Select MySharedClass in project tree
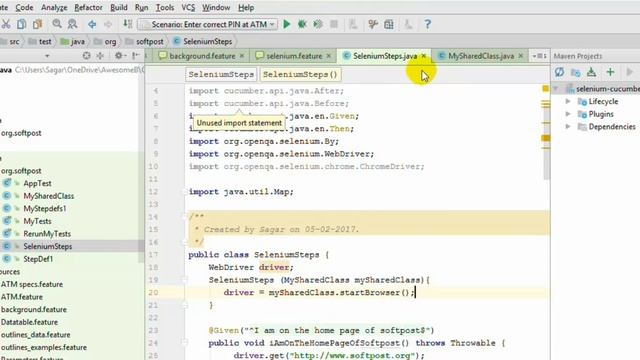Image resolution: width=640 pixels, height=360 pixels. (x=49, y=196)
